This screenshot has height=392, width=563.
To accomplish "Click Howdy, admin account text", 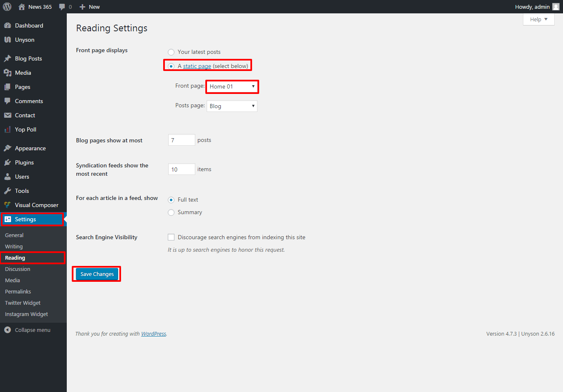I will pyautogui.click(x=532, y=7).
